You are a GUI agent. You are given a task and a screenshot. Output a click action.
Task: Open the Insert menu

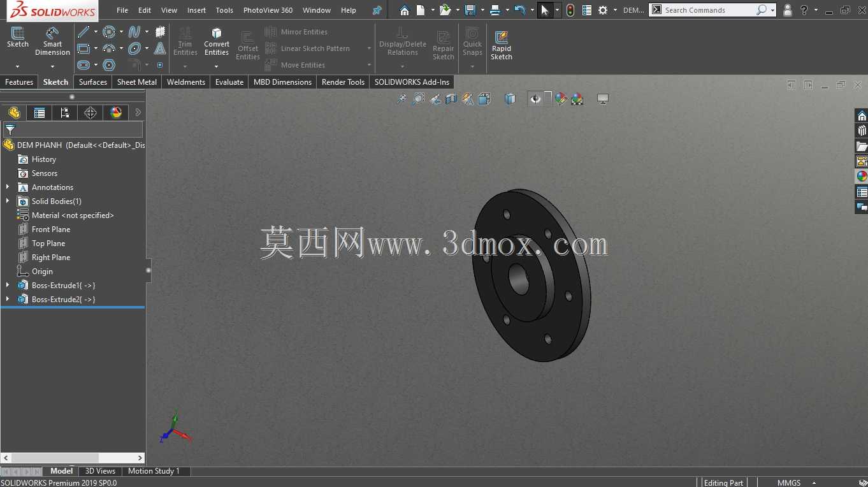(196, 10)
